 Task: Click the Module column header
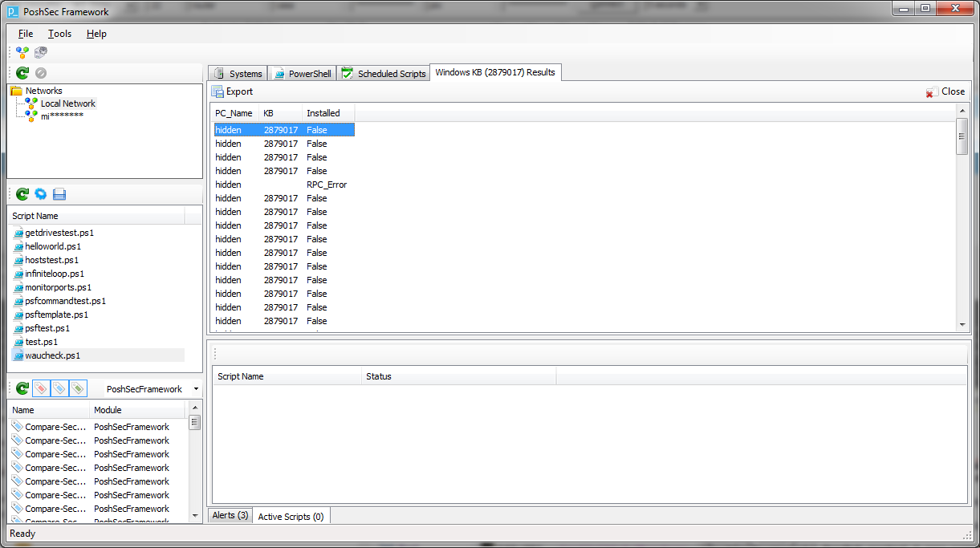(139, 410)
